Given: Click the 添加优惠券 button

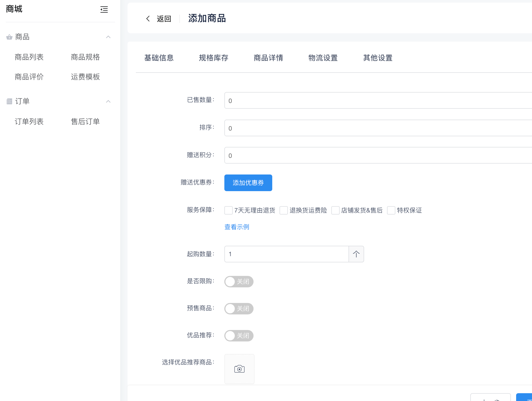Looking at the screenshot, I should (248, 183).
